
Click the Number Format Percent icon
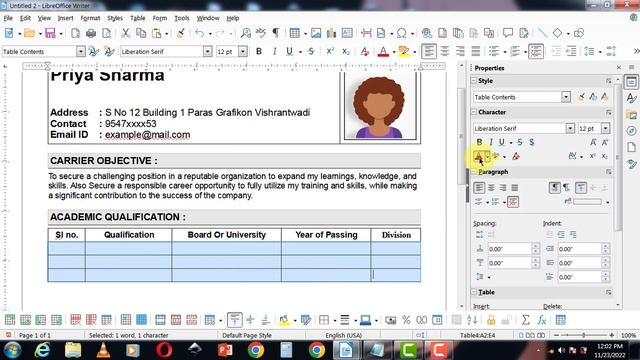(x=406, y=320)
